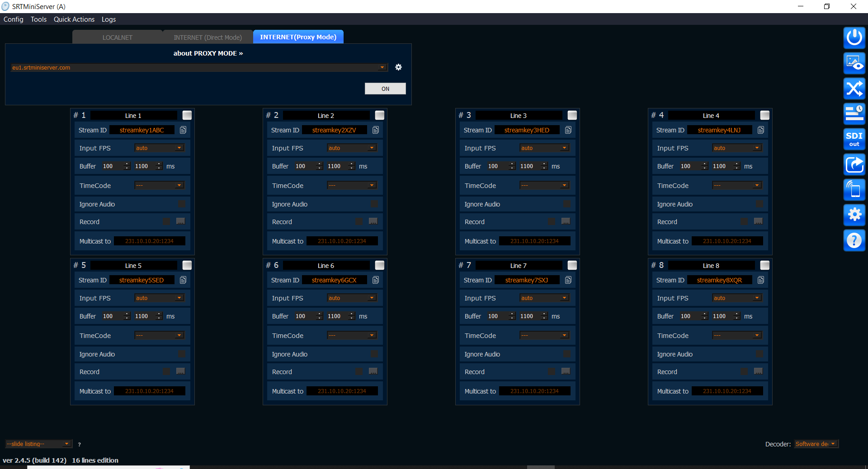Open the mobile device streaming icon
This screenshot has width=868, height=469.
coord(854,189)
